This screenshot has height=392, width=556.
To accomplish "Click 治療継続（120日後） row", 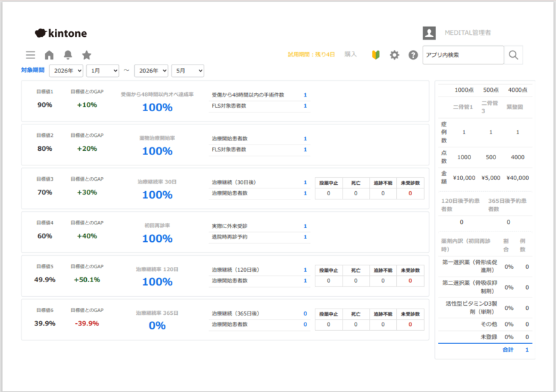I will [259, 270].
